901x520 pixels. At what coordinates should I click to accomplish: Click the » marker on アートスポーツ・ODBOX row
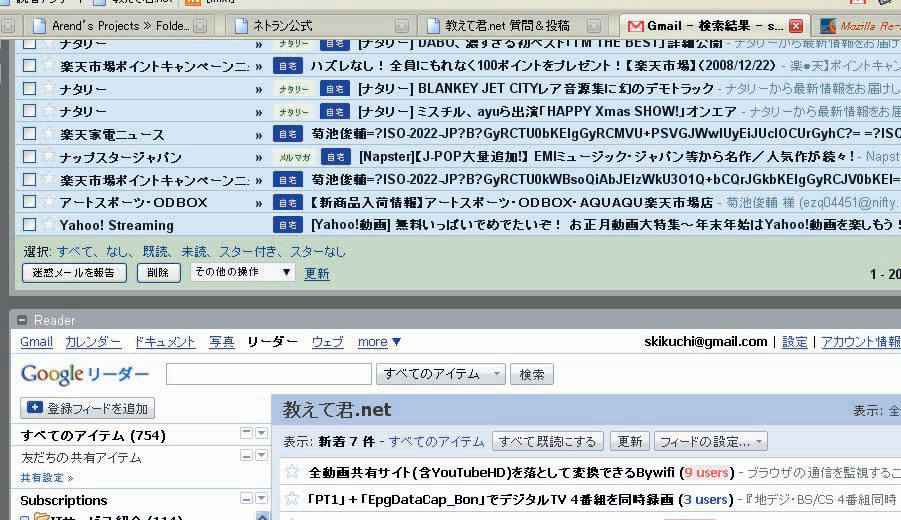click(259, 203)
